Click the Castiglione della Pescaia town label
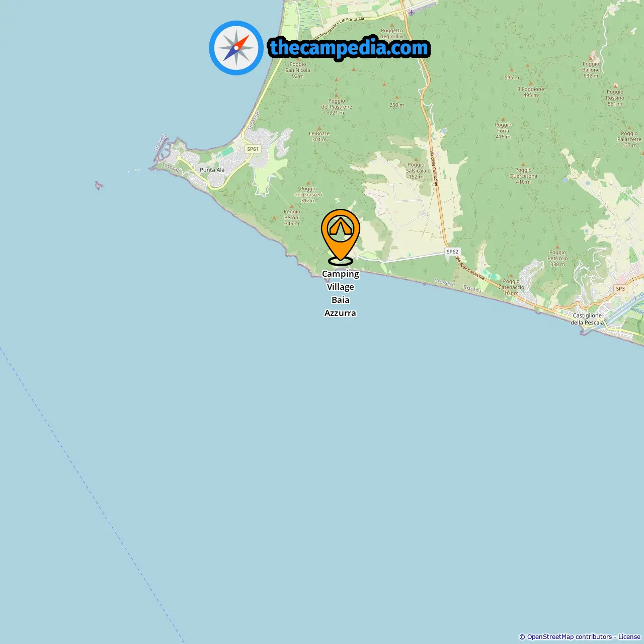 (587, 319)
